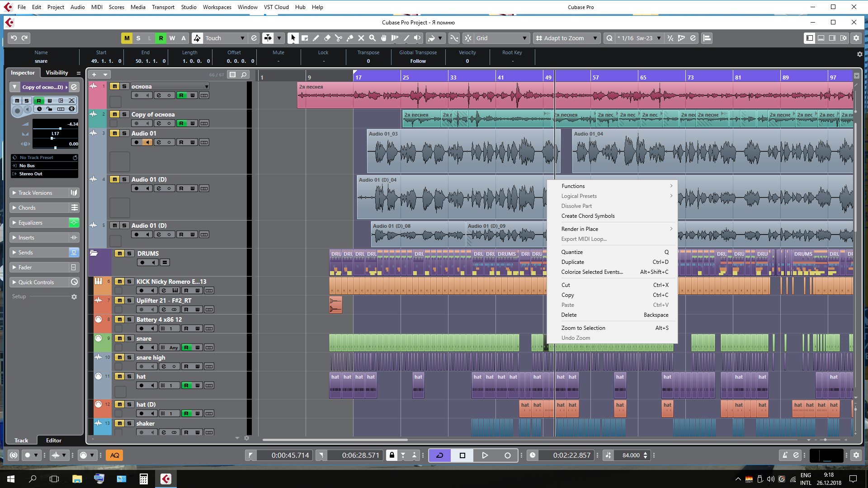Open the Transport menu
The width and height of the screenshot is (868, 488).
click(x=163, y=7)
